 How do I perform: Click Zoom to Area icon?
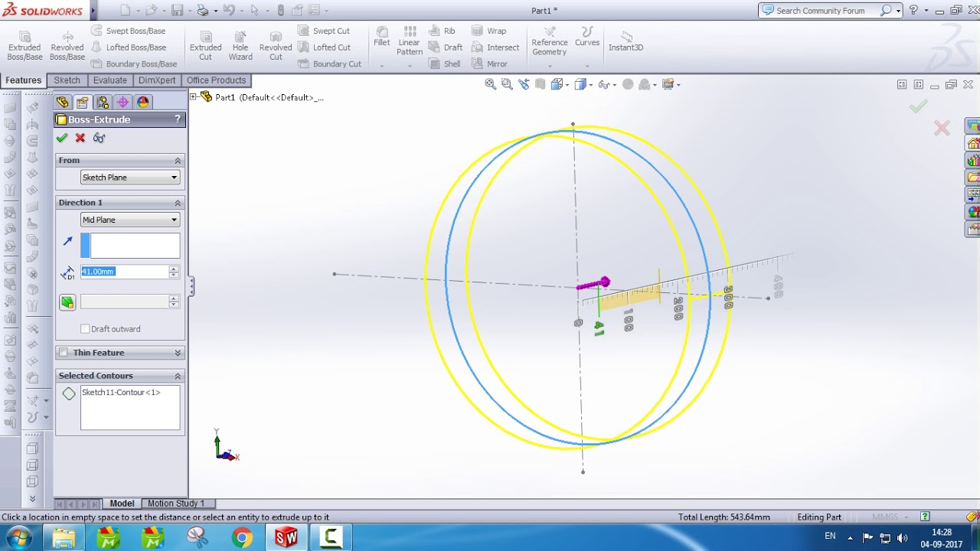pos(507,84)
